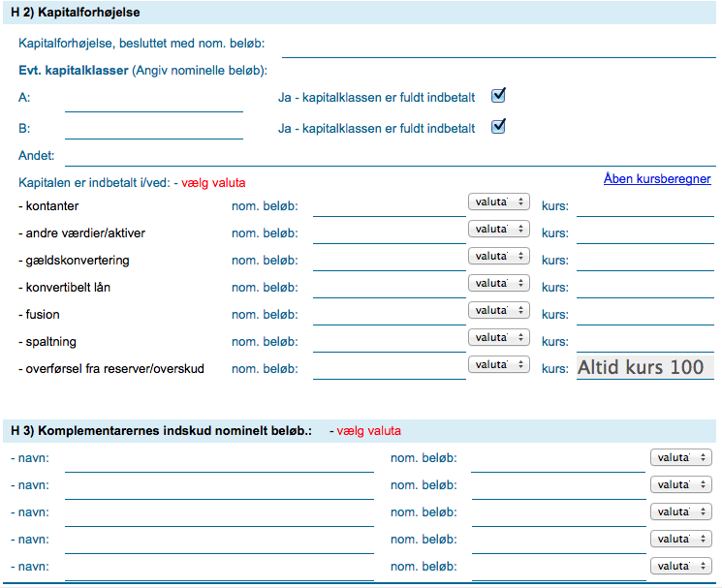Open valuta dropdown for gældskonvertering
Image resolution: width=722 pixels, height=588 pixels.
point(499,257)
